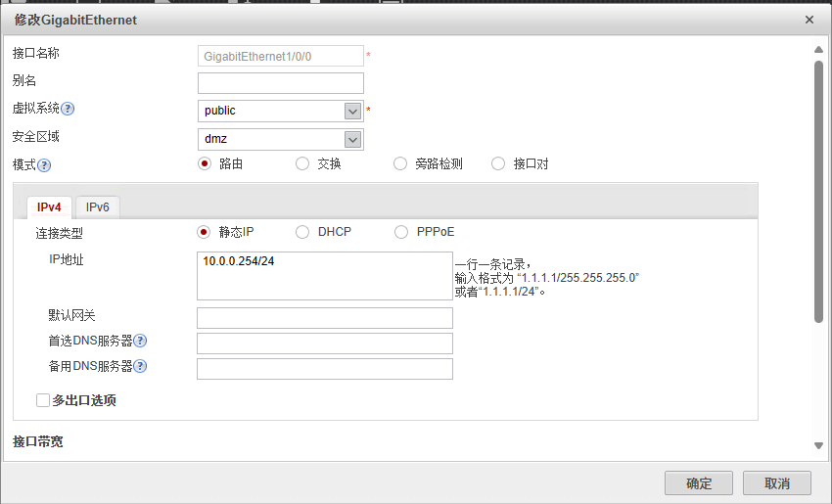Click the 修改GigabitEthernet title text
Viewport: 832px width, 504px height.
pos(75,20)
